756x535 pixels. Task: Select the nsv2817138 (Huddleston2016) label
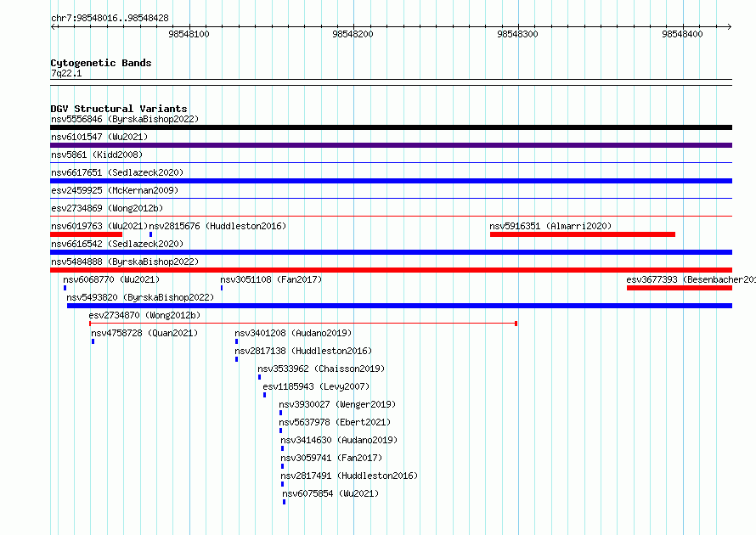[303, 351]
